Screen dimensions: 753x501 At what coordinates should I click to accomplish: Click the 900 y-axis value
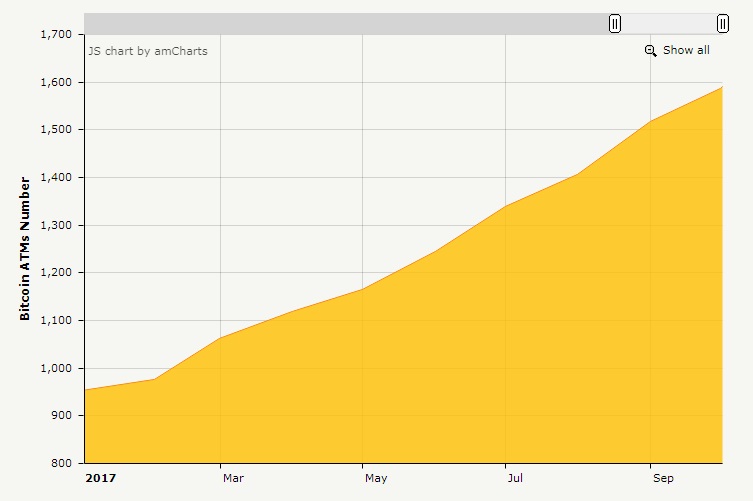click(x=62, y=415)
